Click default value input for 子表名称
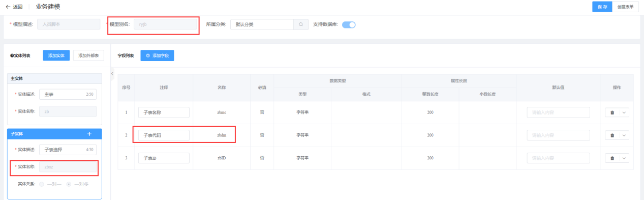644x200 pixels. click(x=558, y=112)
